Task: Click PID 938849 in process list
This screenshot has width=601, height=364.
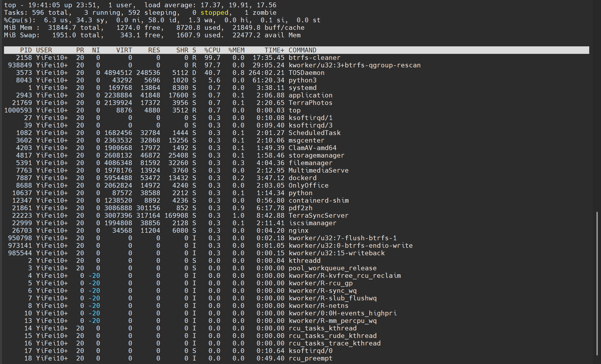Action: tap(20, 65)
